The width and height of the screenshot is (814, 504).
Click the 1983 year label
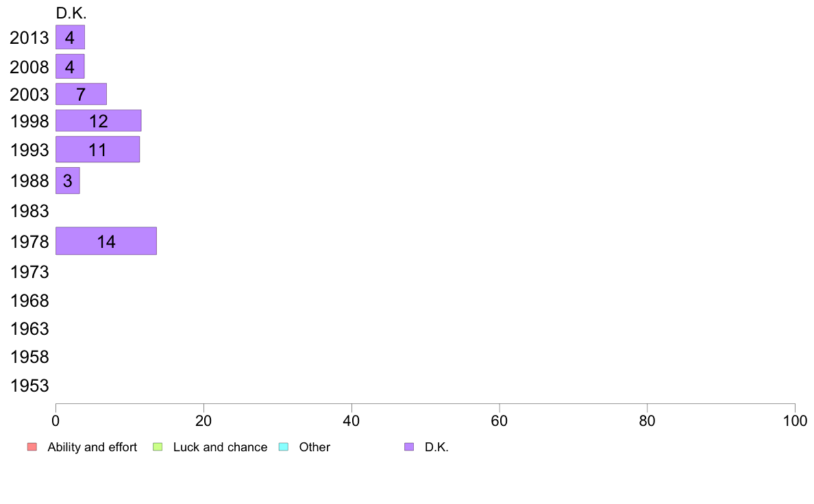click(x=29, y=211)
